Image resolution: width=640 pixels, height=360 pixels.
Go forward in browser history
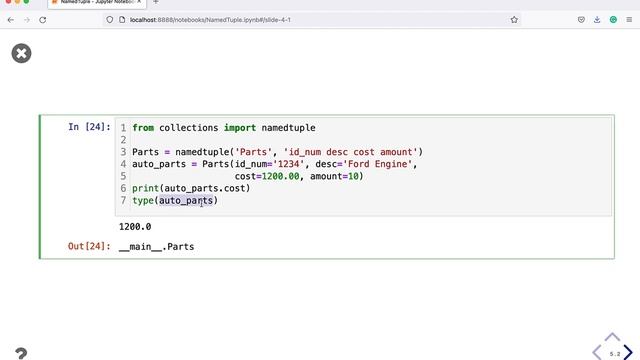click(x=27, y=20)
